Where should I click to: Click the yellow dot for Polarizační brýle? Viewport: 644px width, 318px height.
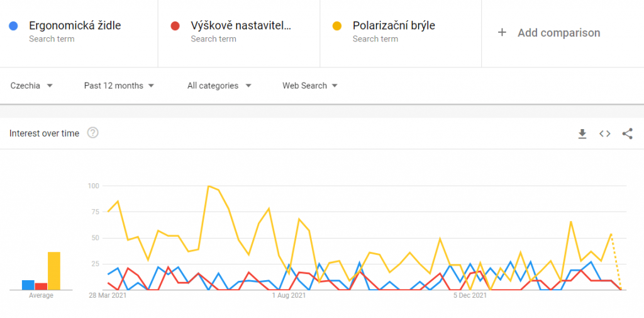(x=337, y=26)
